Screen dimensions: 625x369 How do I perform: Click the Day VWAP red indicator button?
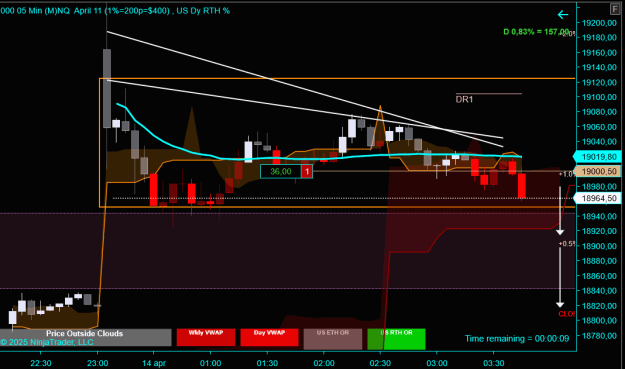[269, 337]
